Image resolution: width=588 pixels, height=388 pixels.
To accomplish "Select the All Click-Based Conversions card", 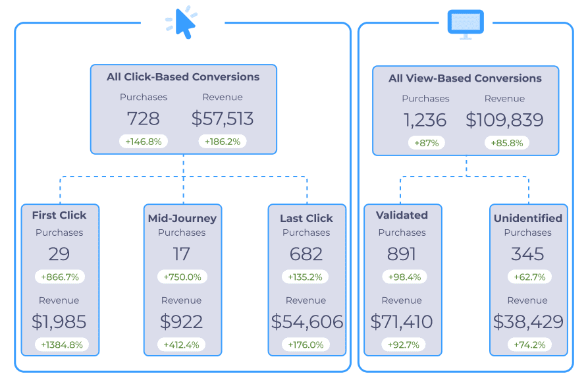I will click(x=183, y=109).
